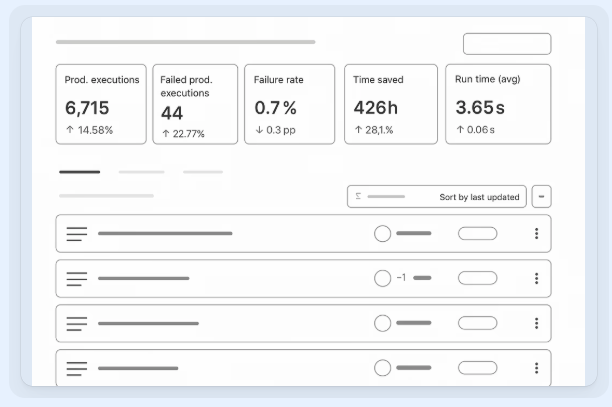Click the sigma icon in the filter field

(359, 197)
